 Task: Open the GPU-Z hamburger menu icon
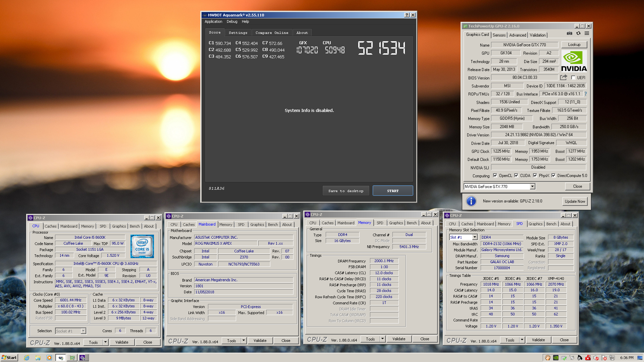coord(587,34)
